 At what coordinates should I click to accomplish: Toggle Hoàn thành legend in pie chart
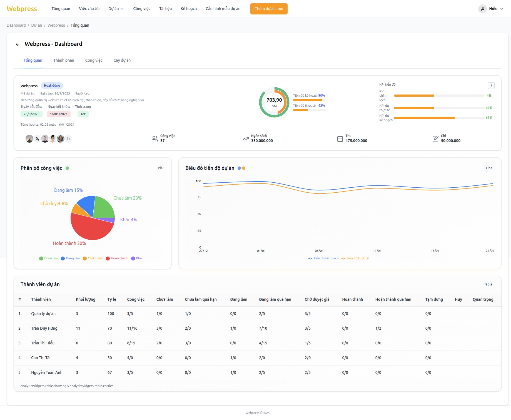coord(117,259)
